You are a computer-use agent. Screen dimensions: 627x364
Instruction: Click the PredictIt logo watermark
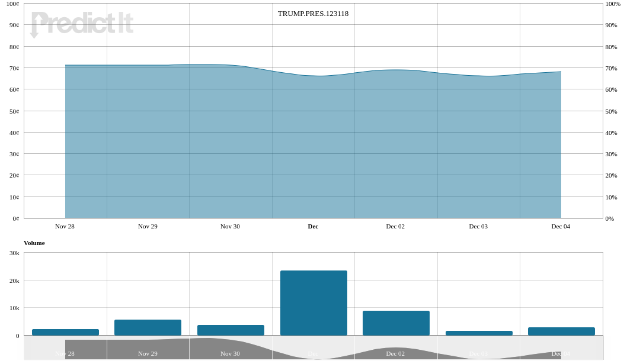pyautogui.click(x=81, y=24)
